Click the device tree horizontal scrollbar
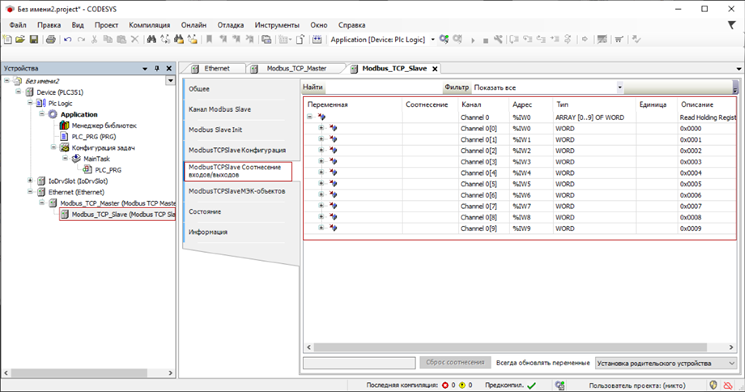745x392 pixels. click(79, 373)
